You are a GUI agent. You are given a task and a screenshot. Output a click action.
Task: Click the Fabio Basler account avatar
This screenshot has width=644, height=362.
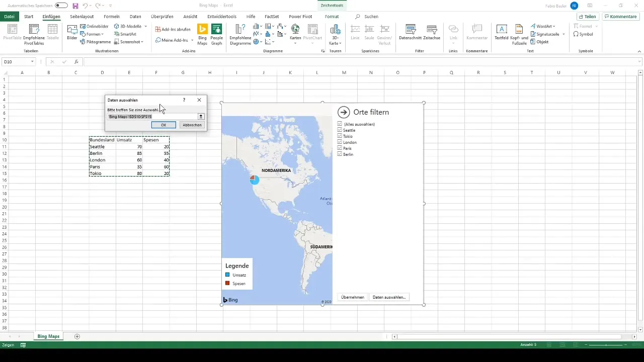574,6
